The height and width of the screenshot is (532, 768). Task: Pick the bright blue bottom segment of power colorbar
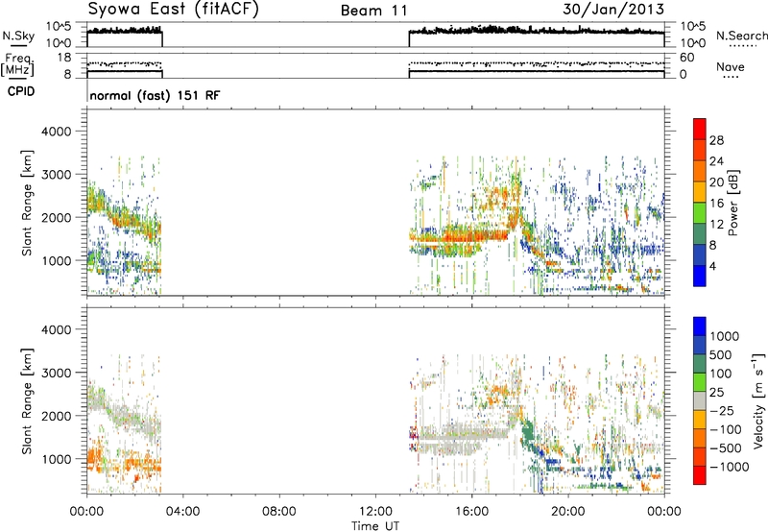click(x=700, y=276)
